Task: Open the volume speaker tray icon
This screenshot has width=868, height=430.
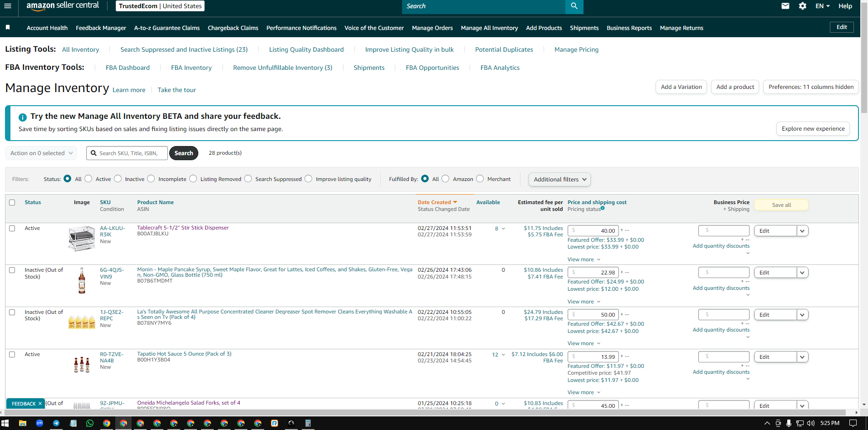Action: pos(811,423)
